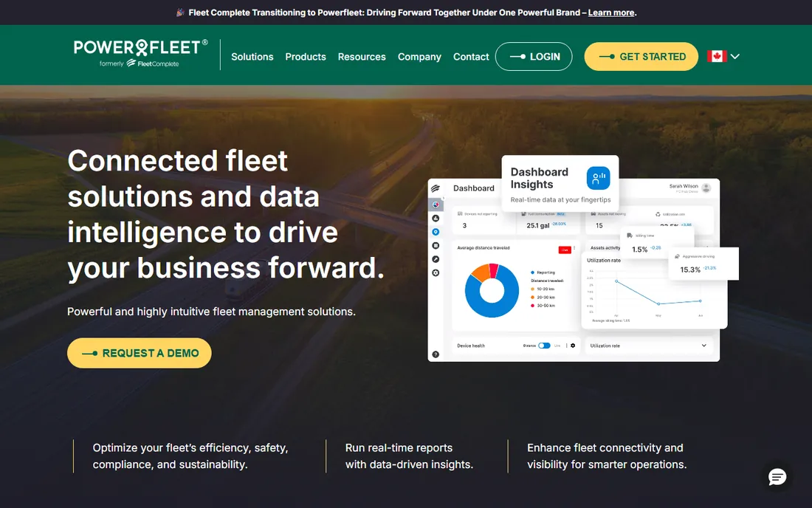Viewport: 812px width, 508px height.
Task: Click the last point on the utilization line chart
Action: point(700,301)
